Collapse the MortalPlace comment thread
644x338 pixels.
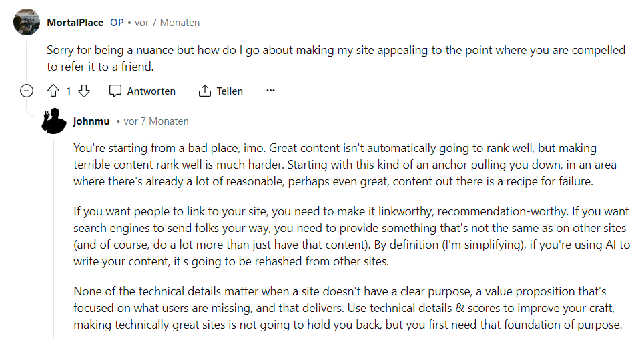point(27,91)
